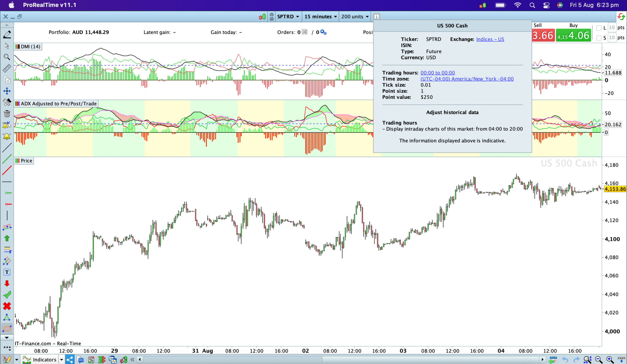This screenshot has height=364, width=627.
Task: Click the go-to-date calendar icon
Action: (553, 360)
